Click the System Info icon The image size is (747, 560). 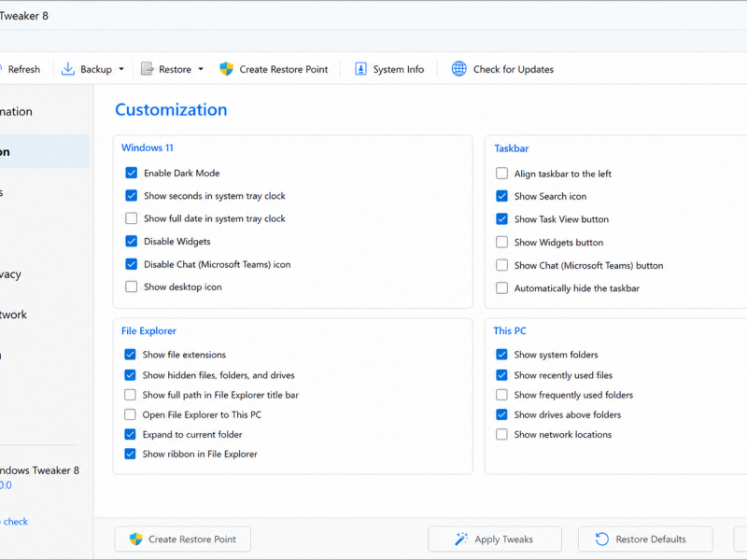pyautogui.click(x=360, y=69)
